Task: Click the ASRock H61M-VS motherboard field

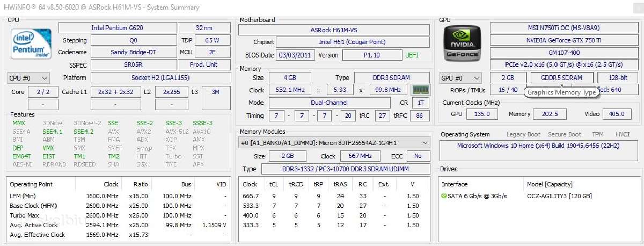Action: [334, 30]
